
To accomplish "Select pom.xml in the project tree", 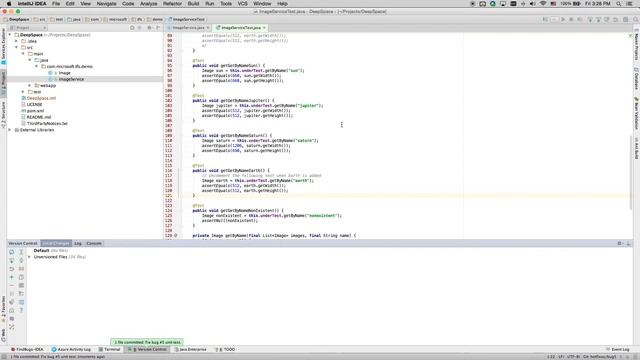I will (x=36, y=111).
